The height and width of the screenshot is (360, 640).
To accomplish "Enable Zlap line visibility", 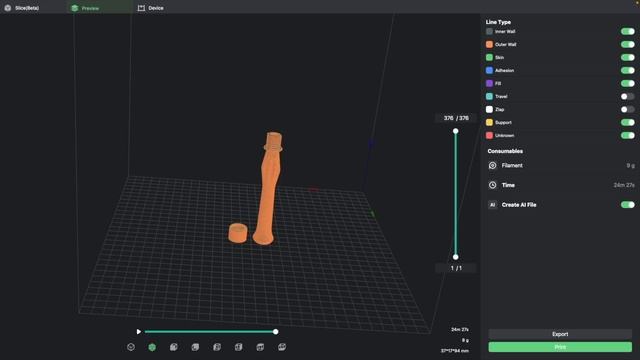I will 627,109.
